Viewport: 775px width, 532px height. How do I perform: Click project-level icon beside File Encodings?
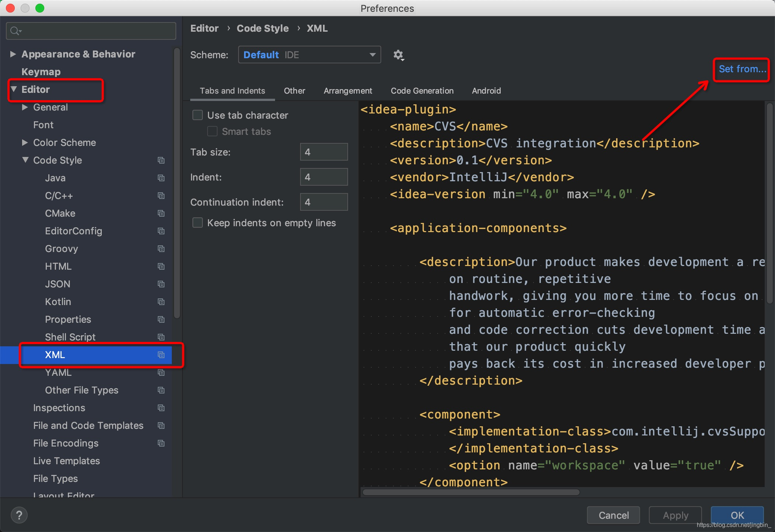(x=161, y=443)
